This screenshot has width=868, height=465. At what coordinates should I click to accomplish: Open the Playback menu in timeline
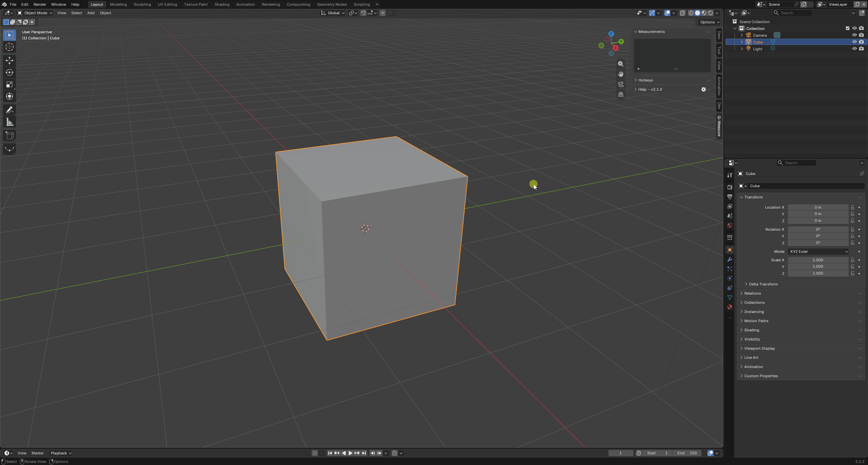point(61,453)
